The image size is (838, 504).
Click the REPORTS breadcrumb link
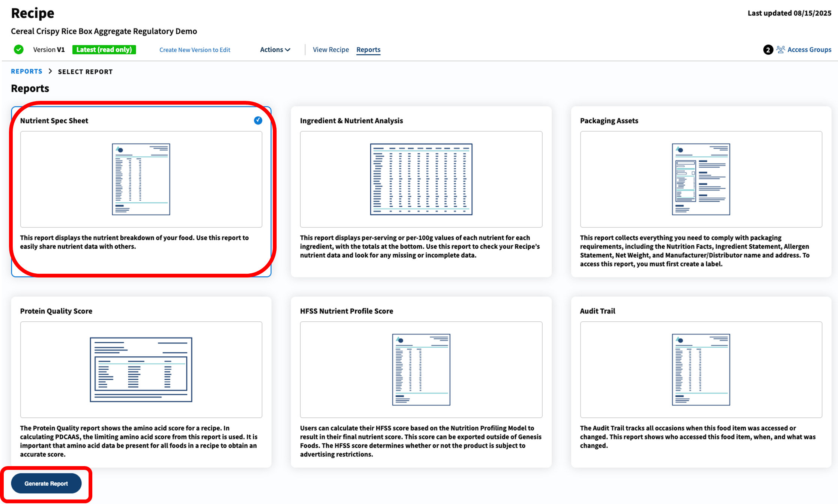point(26,71)
